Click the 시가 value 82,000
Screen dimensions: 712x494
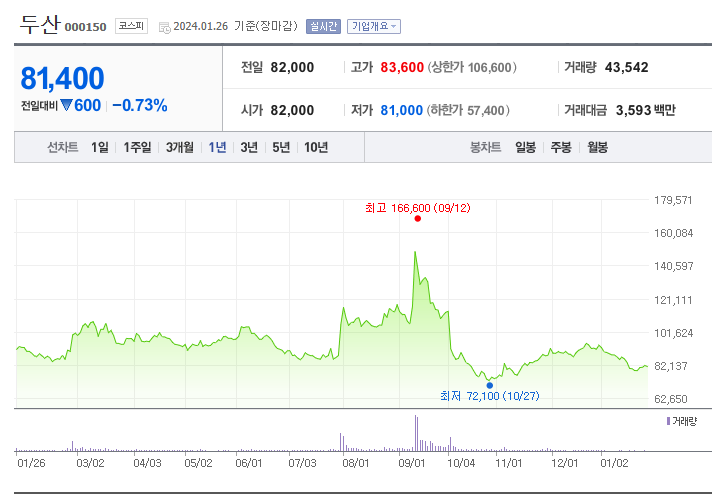[x=292, y=110]
